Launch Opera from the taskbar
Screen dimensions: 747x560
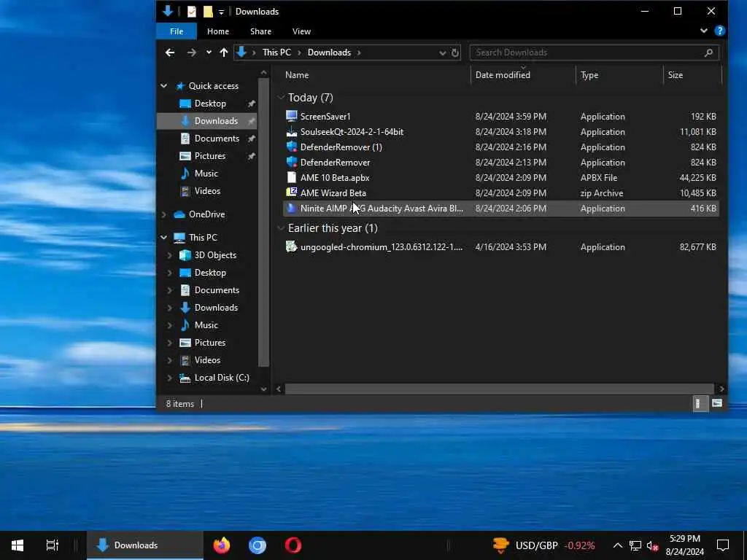(x=293, y=545)
